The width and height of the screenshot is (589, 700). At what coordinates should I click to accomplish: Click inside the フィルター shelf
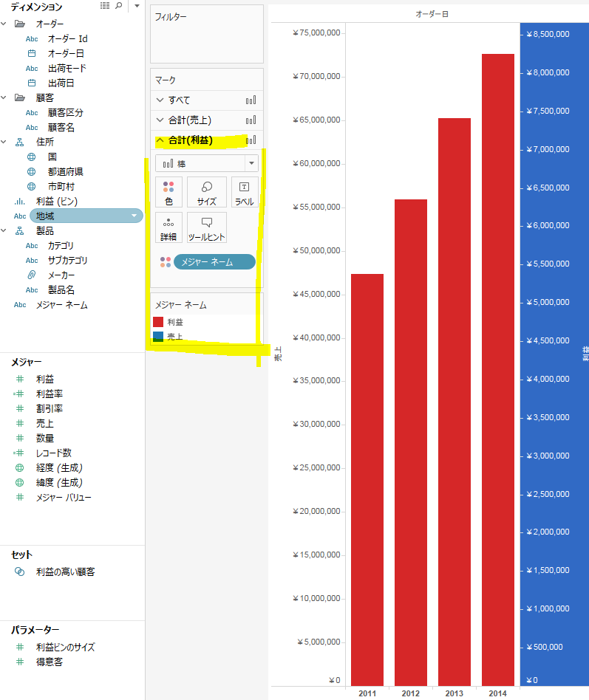click(207, 35)
